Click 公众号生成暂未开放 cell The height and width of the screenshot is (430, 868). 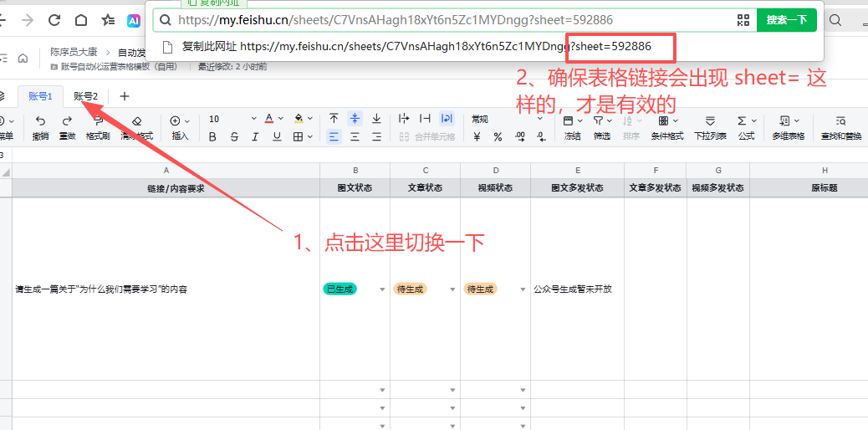coord(577,289)
